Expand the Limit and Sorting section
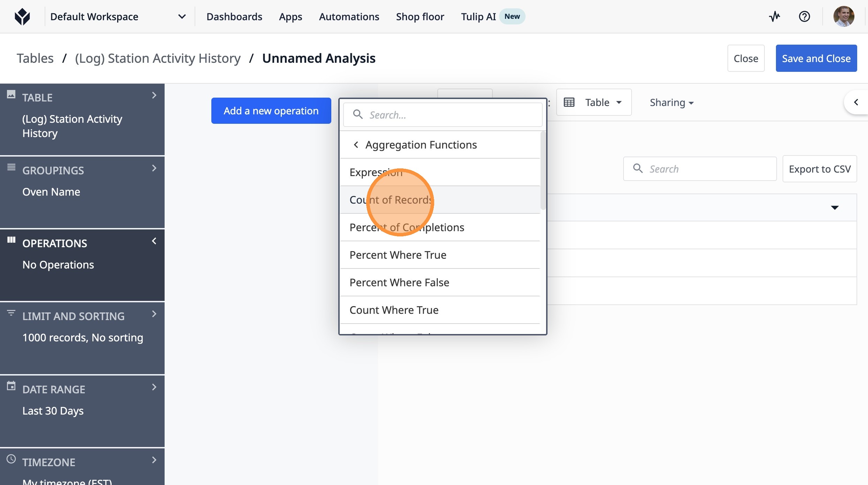The height and width of the screenshot is (485, 868). [x=154, y=314]
